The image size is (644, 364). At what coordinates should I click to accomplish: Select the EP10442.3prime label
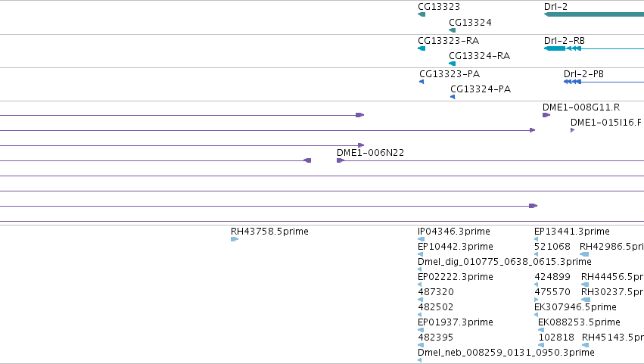pos(455,247)
